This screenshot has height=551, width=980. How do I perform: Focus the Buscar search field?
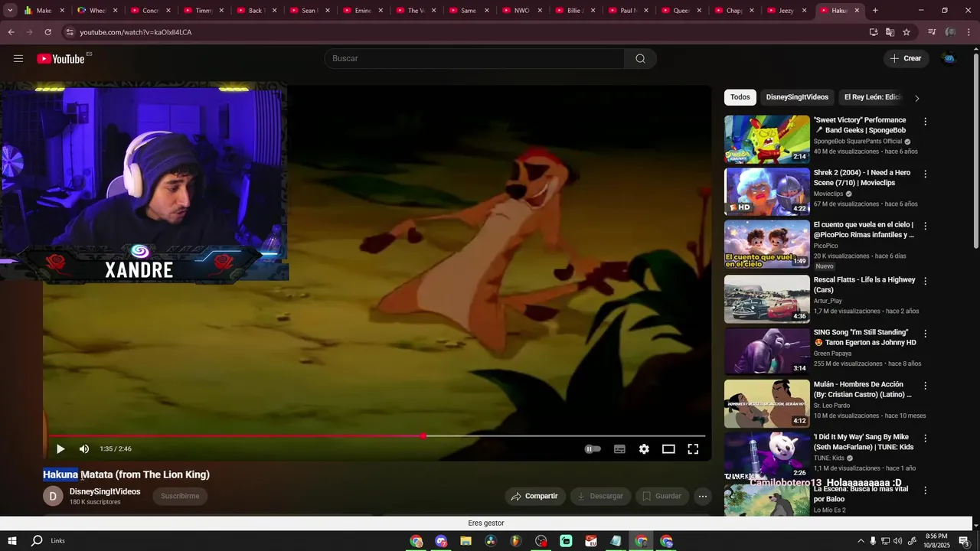pyautogui.click(x=475, y=58)
